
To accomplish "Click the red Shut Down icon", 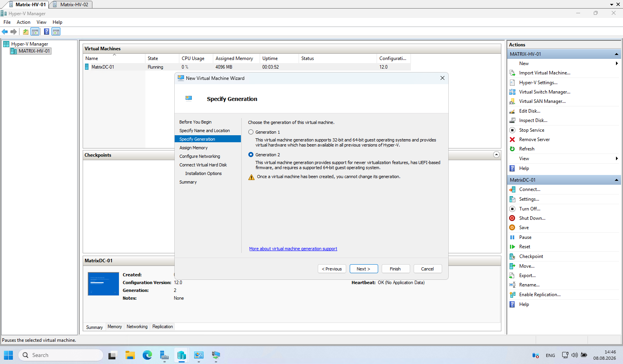I will point(512,218).
